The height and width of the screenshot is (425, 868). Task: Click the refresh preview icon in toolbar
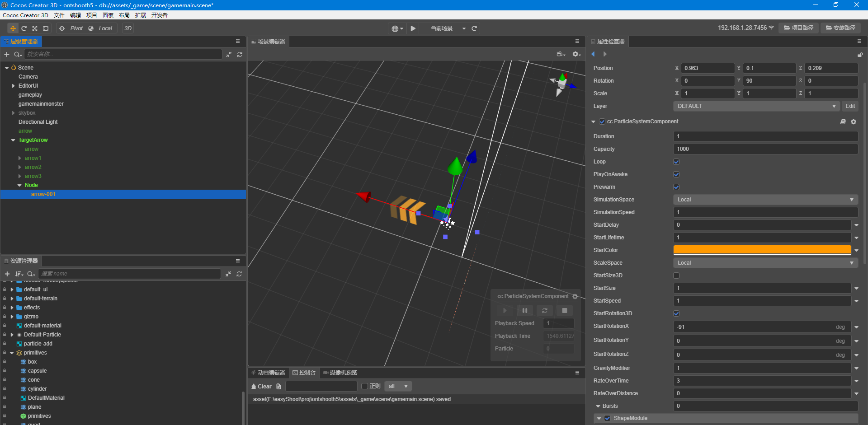pos(474,28)
